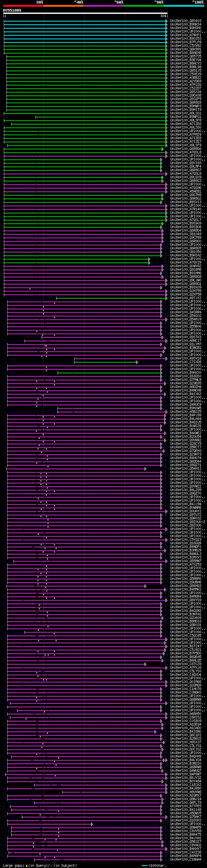Choose hit UniRef100_Q6K991

[x=186, y=49]
